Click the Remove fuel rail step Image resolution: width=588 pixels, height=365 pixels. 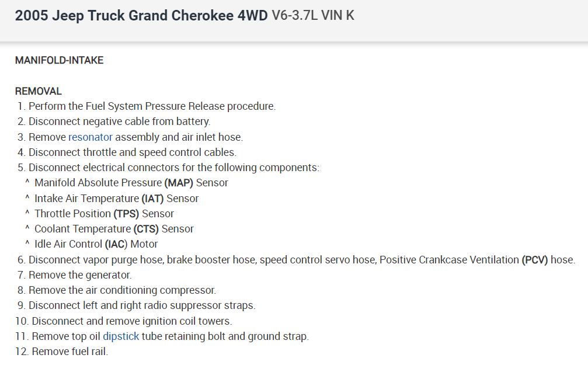click(70, 352)
